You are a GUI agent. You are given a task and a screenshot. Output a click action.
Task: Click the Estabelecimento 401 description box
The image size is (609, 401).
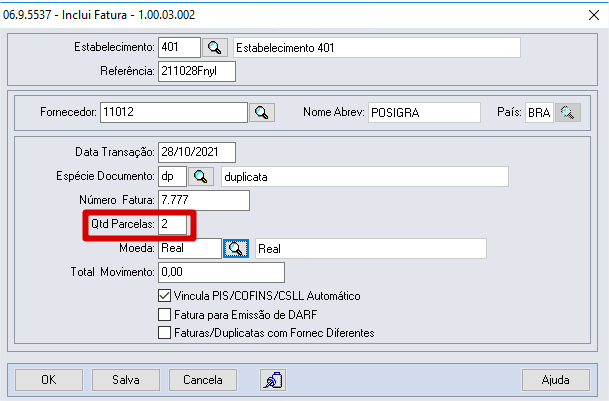pyautogui.click(x=377, y=47)
